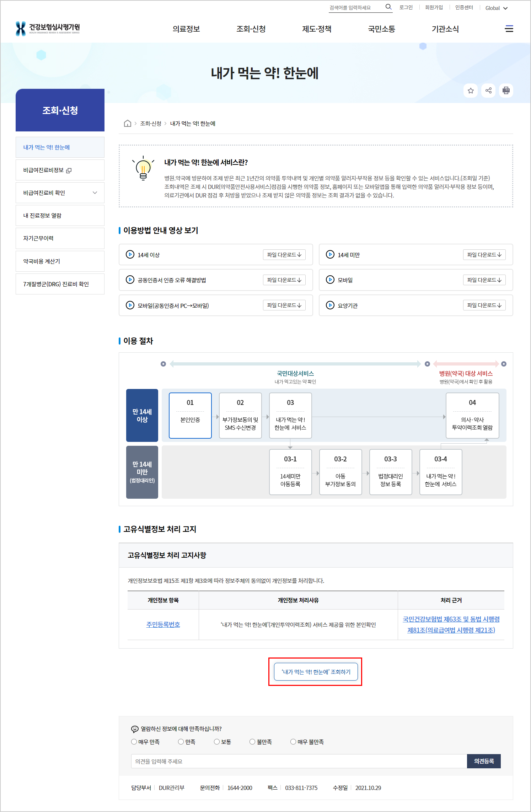
Task: Select the 만족 radio button
Action: (181, 742)
